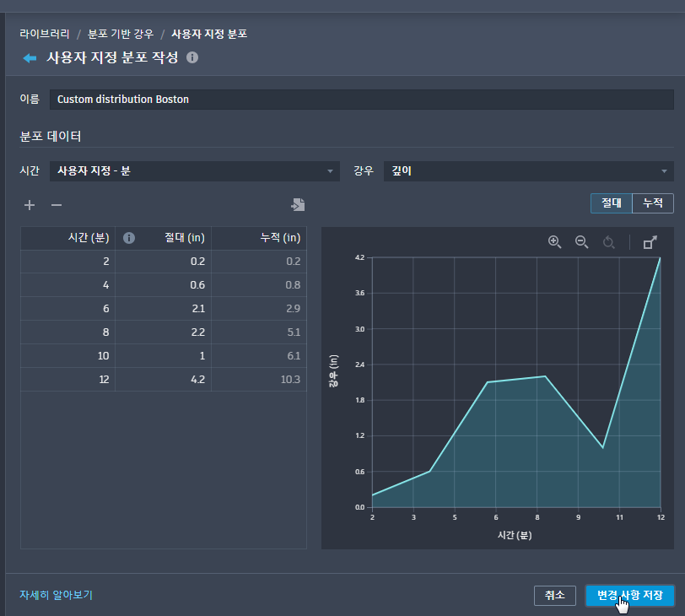Screen dimensions: 685x616
Task: Click absolute value cell 4.2
Action: (164, 380)
